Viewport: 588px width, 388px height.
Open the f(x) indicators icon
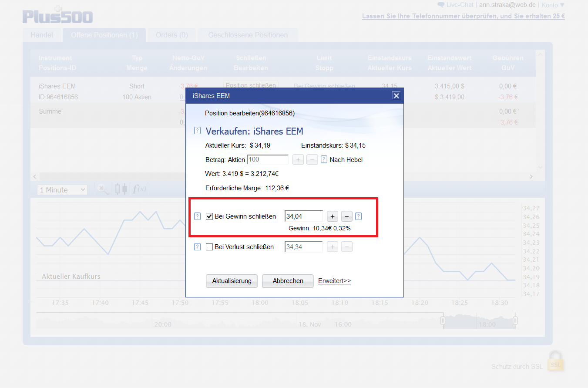139,189
